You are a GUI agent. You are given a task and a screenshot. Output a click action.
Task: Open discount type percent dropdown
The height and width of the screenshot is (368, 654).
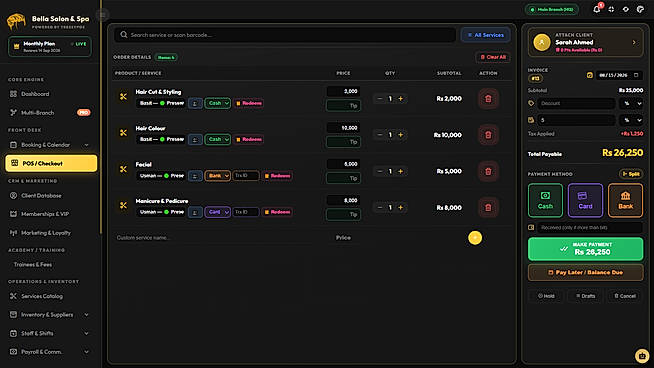pyautogui.click(x=631, y=103)
